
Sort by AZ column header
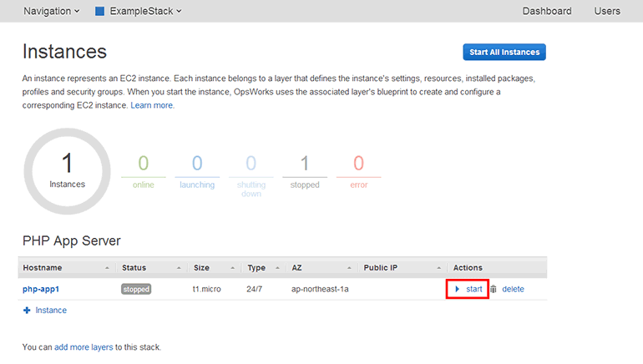tap(296, 268)
